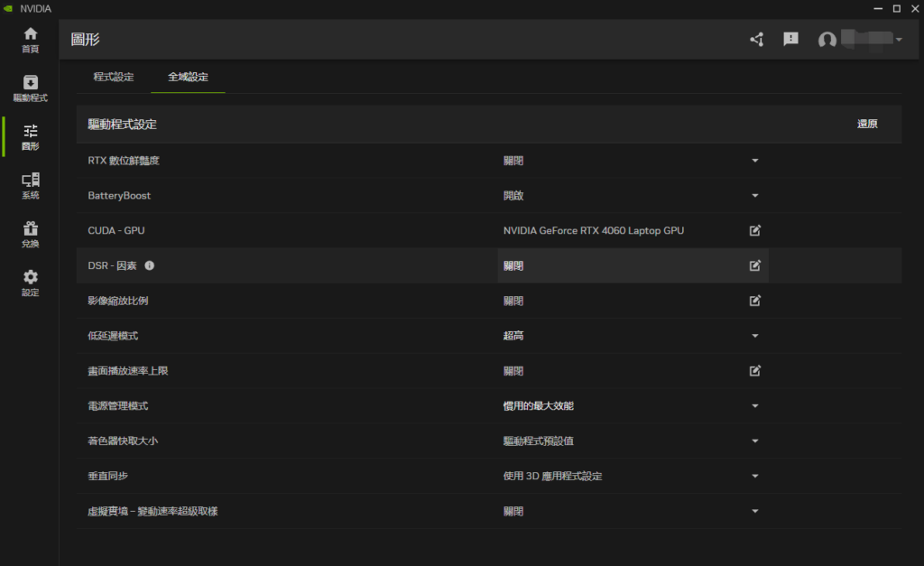Select 驅動程式 drivers section in sidebar
This screenshot has width=924, height=566.
pos(30,86)
